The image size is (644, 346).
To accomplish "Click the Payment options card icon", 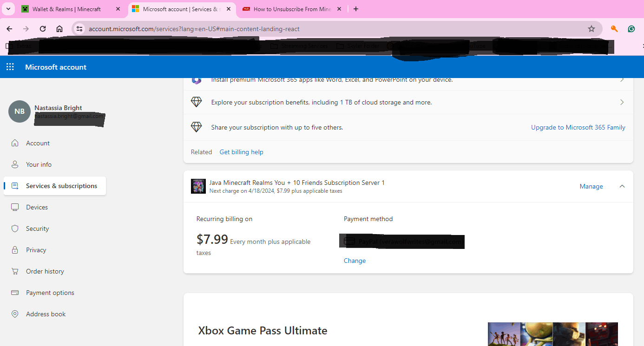I will pyautogui.click(x=15, y=293).
